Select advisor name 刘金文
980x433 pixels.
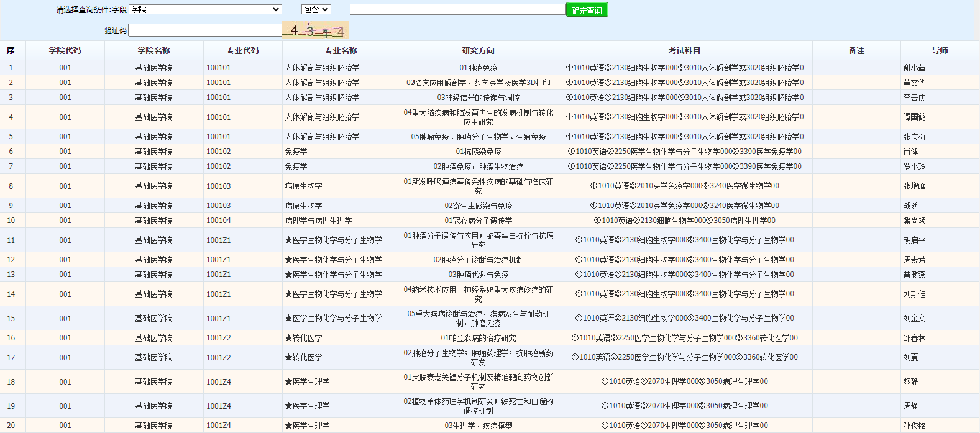915,318
